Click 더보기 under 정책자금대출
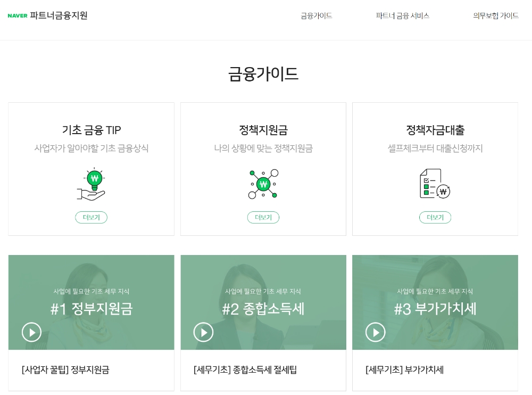The image size is (532, 395). click(435, 217)
